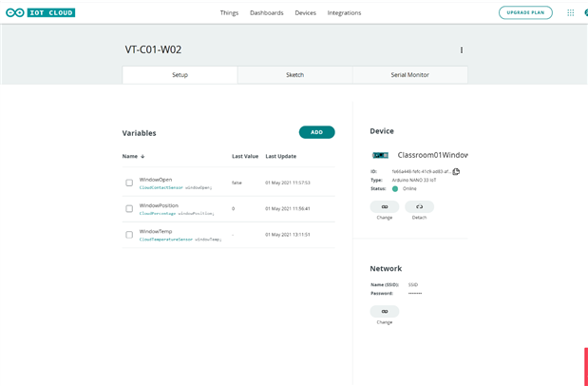Viewport: 588px width, 386px height.
Task: Click the 0 value of WindowPosition
Action: coord(234,209)
